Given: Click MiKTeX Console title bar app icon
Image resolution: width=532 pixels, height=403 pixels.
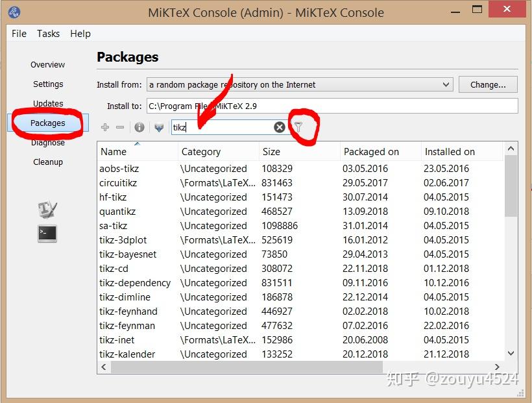Looking at the screenshot, I should coord(14,12).
